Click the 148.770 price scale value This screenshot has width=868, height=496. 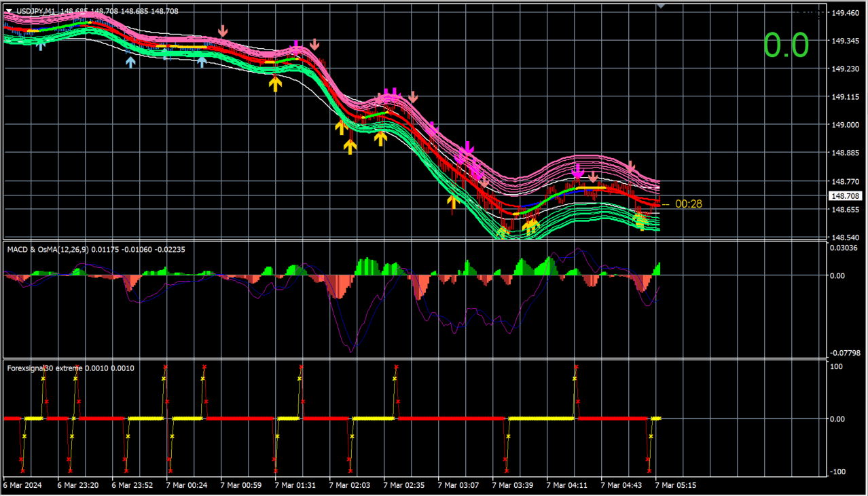(845, 182)
